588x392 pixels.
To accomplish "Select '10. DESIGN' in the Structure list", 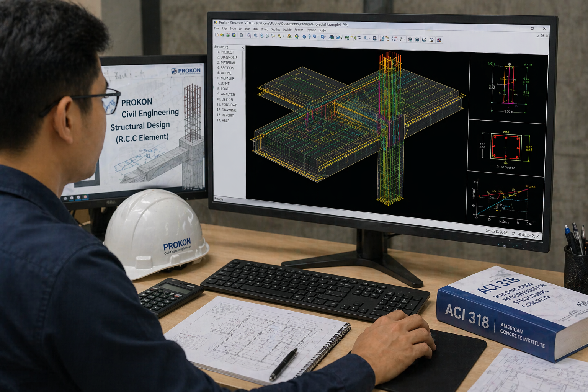I will pyautogui.click(x=225, y=100).
